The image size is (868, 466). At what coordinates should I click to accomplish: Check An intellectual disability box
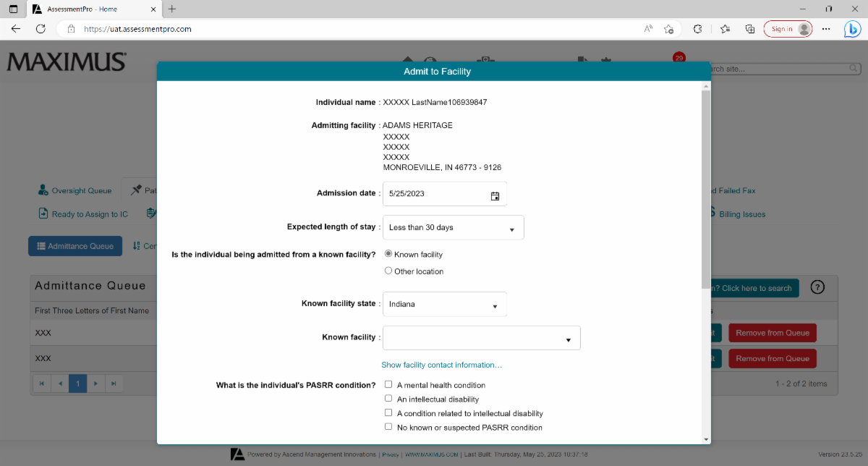click(x=388, y=399)
